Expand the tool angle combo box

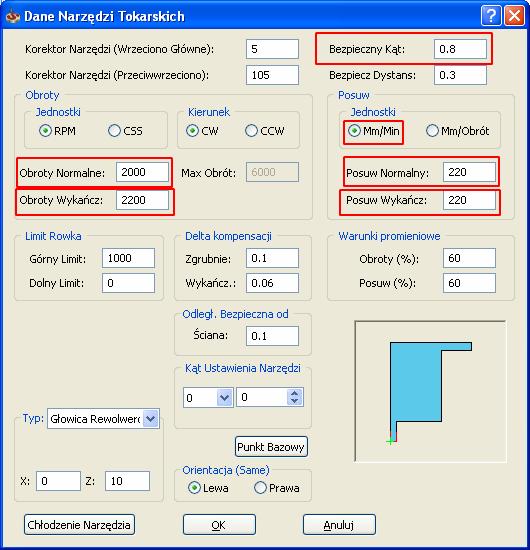(x=224, y=397)
